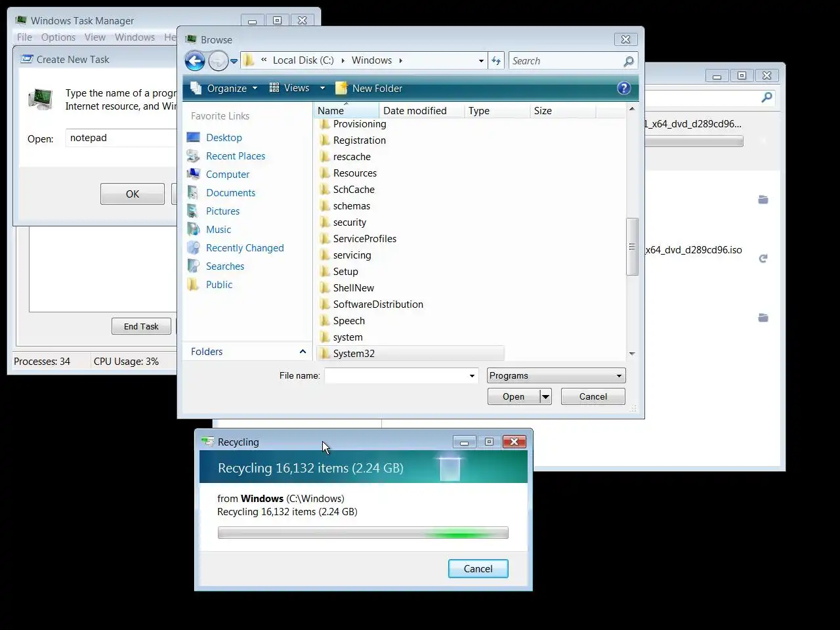Click Local Disk (C:) breadcrumb

click(303, 60)
